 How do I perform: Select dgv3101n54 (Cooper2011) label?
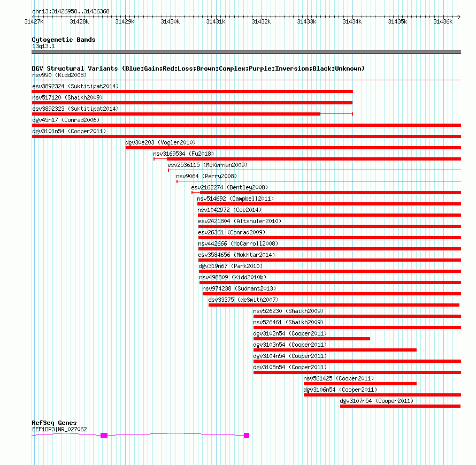[x=69, y=131]
